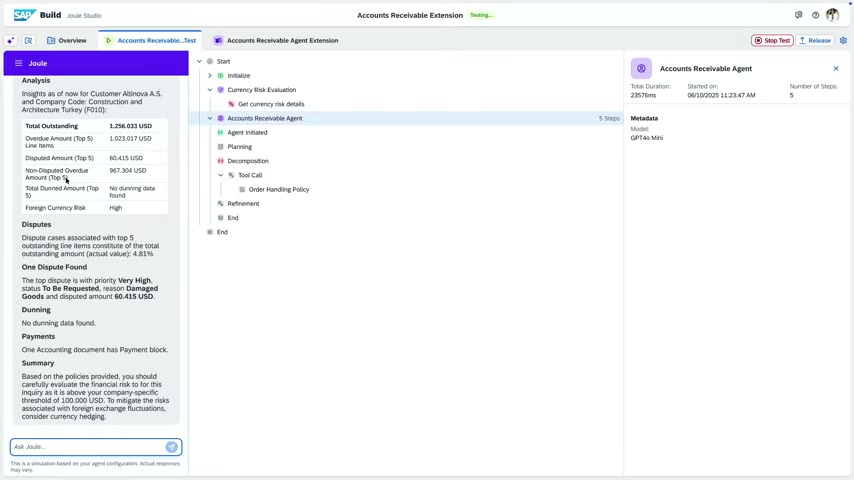
Task: Collapse the Accounts Receivable Agent node
Action: pos(210,118)
